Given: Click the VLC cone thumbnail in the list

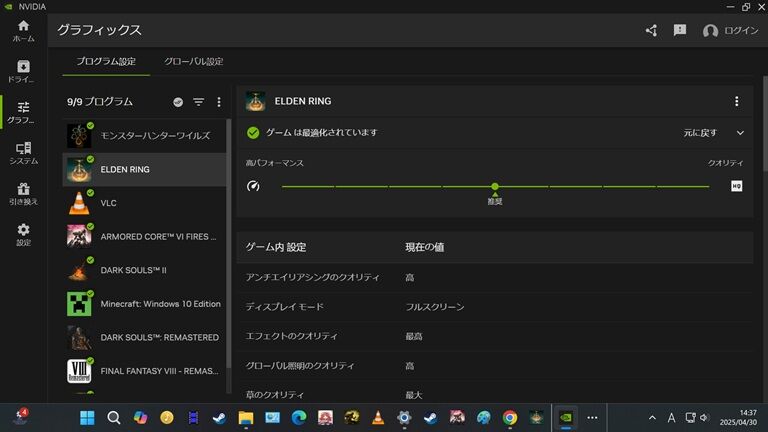Looking at the screenshot, I should click(x=79, y=203).
